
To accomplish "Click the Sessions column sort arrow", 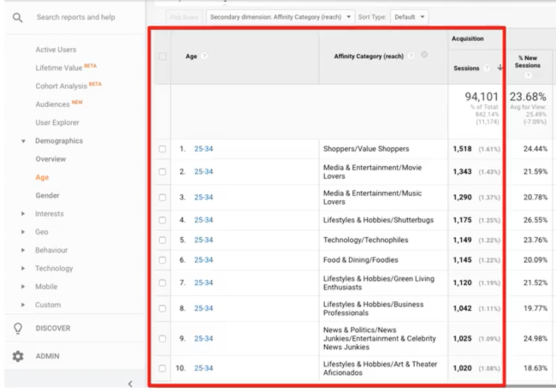I will pos(500,68).
